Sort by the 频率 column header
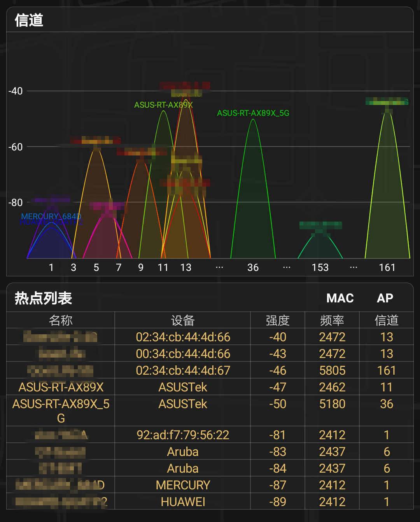 pos(332,320)
